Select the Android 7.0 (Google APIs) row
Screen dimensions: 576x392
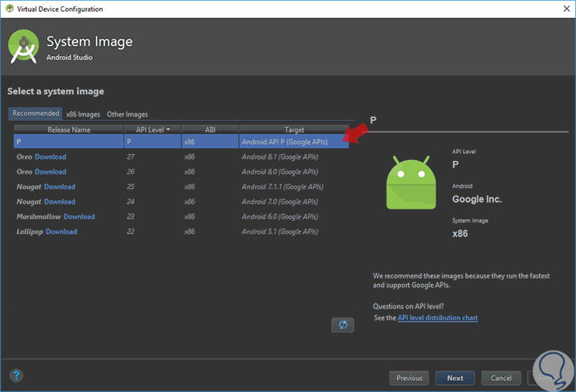click(181, 202)
